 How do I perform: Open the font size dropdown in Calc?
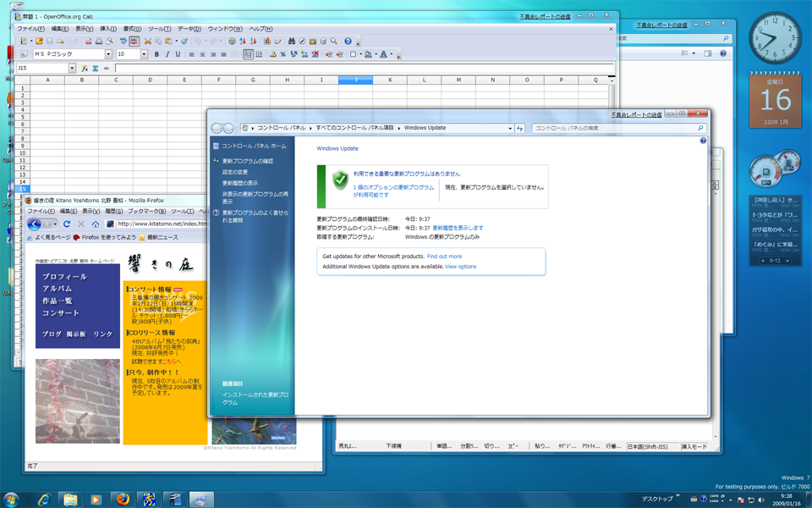(144, 54)
